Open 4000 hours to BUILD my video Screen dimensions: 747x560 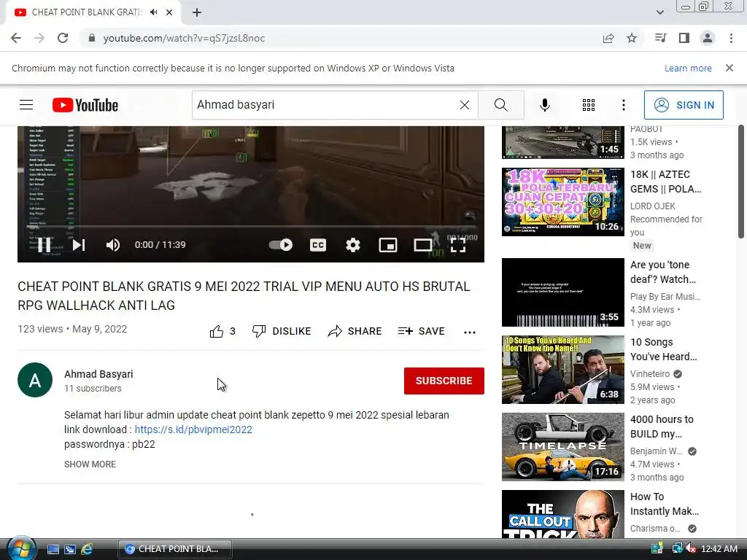[x=562, y=447]
